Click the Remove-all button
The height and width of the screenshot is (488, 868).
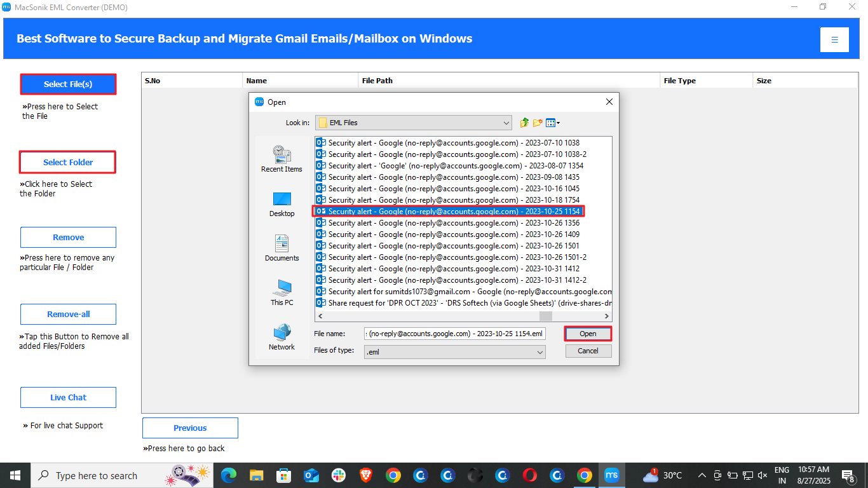[68, 314]
